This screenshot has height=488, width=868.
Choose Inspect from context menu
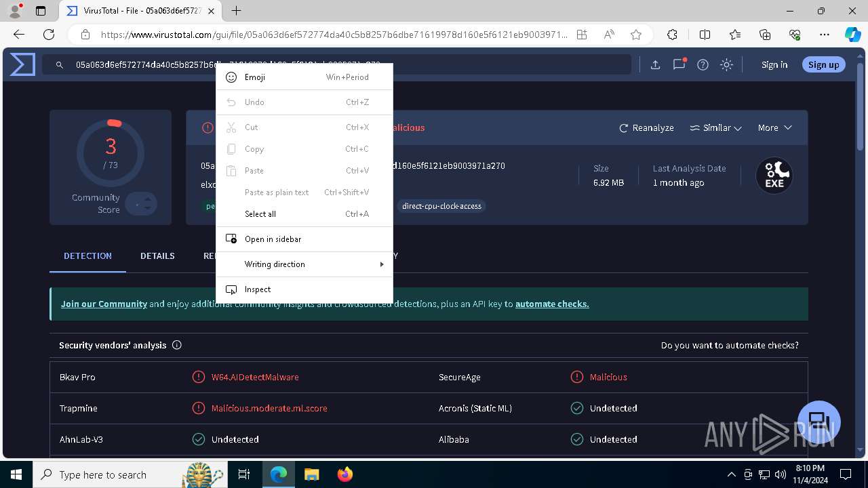[304, 289]
